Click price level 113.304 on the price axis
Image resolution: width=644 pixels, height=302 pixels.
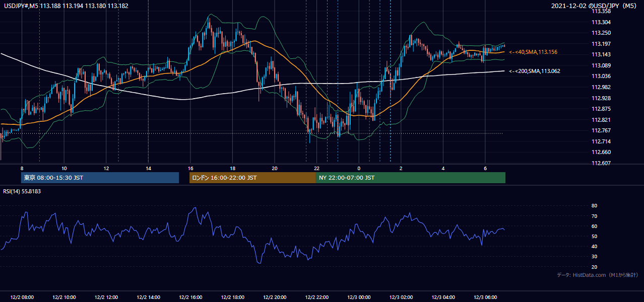[601, 22]
